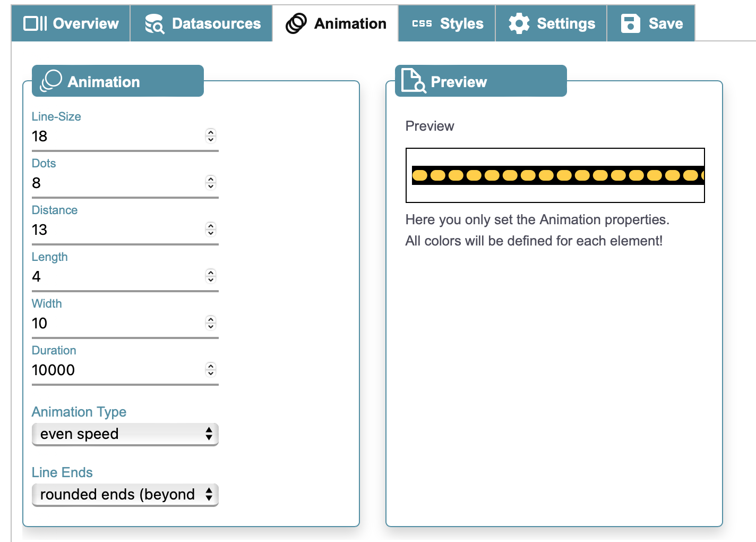Screen dimensions: 756x542
Task: Click the 'Preview' text above the preview box
Action: click(430, 126)
